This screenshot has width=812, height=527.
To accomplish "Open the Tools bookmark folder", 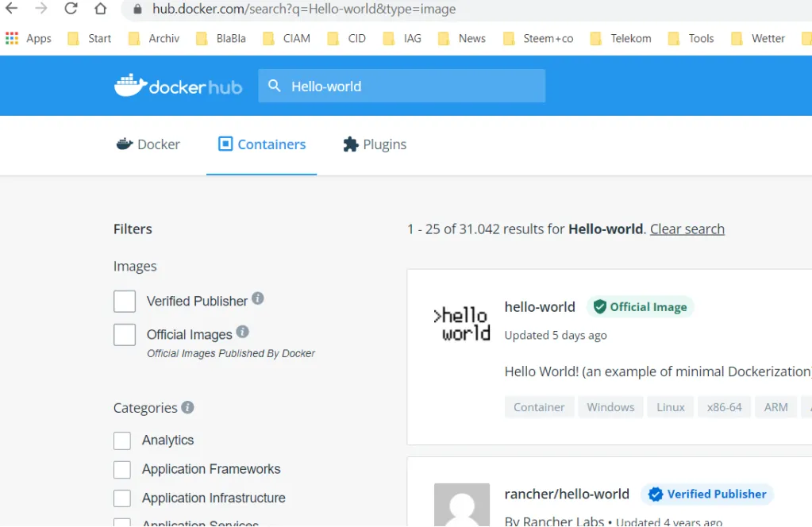I will (691, 38).
